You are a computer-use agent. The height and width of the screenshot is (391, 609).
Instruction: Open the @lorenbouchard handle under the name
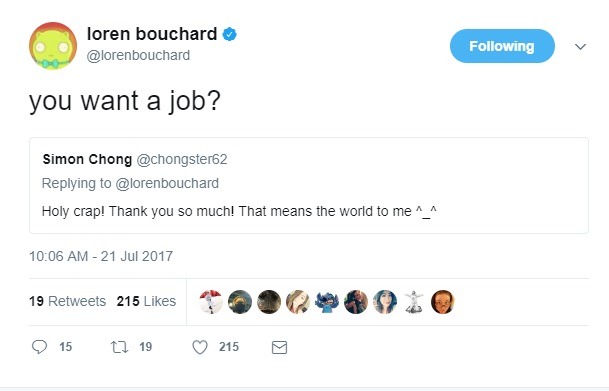tap(138, 56)
